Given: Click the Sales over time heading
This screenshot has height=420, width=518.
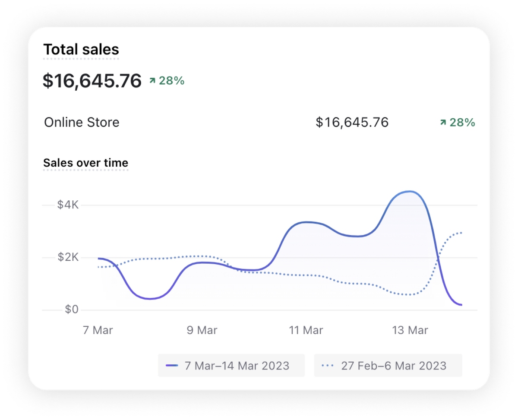Looking at the screenshot, I should tap(85, 163).
